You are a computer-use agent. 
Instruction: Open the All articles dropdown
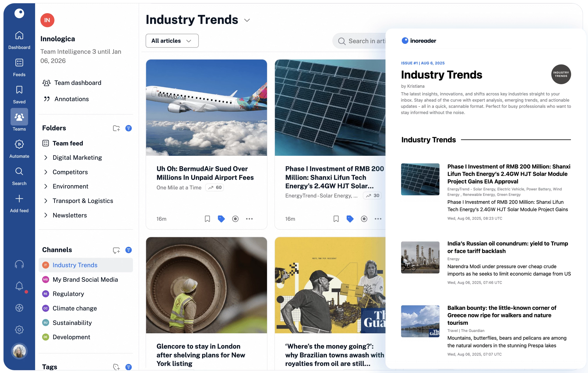[172, 41]
